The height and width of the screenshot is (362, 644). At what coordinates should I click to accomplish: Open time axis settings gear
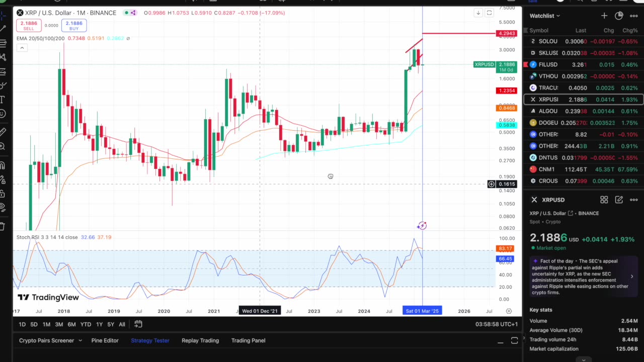pos(509,311)
